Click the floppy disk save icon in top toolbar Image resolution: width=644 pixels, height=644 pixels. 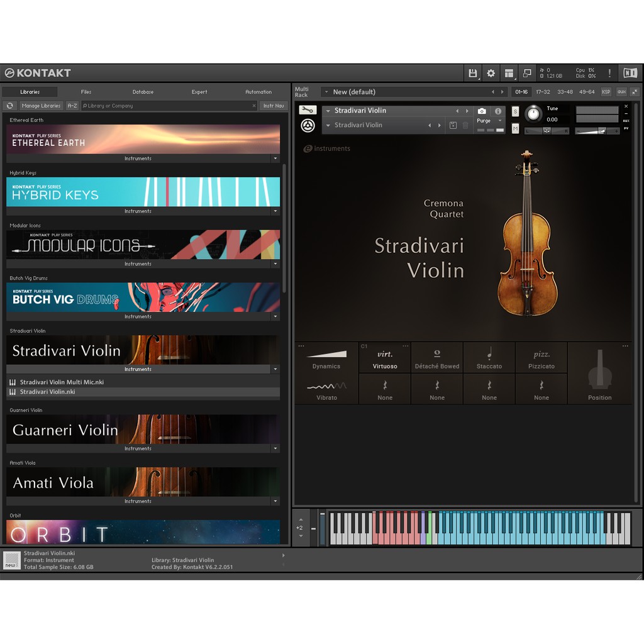(x=473, y=73)
